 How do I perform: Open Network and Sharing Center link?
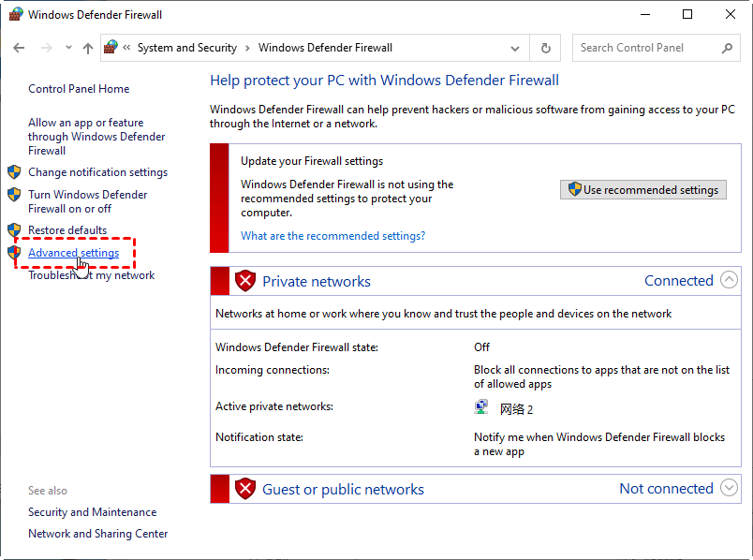97,534
